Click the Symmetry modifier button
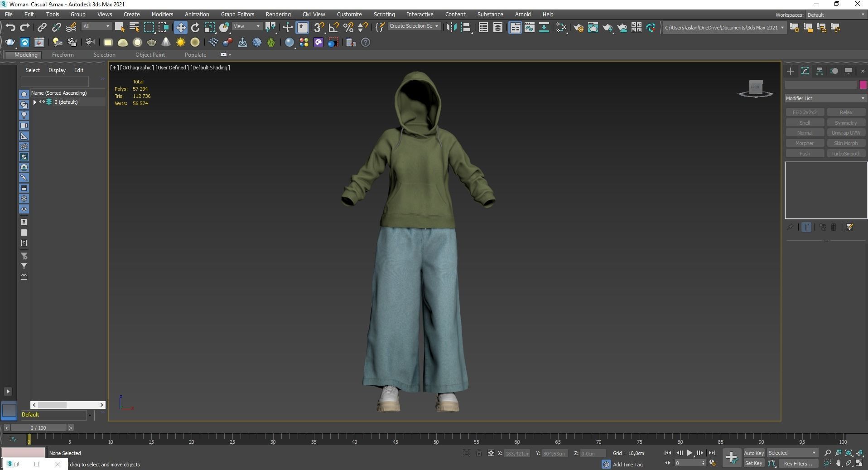This screenshot has height=470, width=868. coord(846,123)
